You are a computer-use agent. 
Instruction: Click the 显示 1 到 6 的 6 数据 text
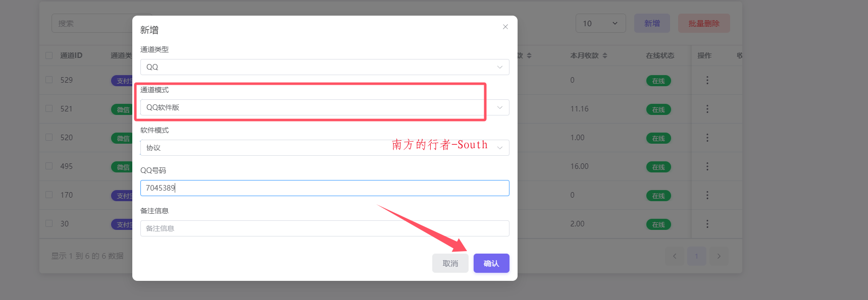(x=87, y=256)
